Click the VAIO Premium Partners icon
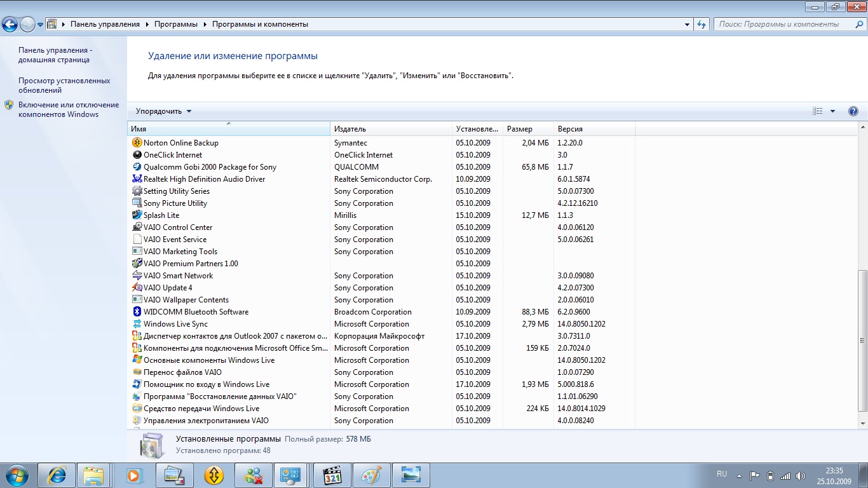 tap(137, 264)
